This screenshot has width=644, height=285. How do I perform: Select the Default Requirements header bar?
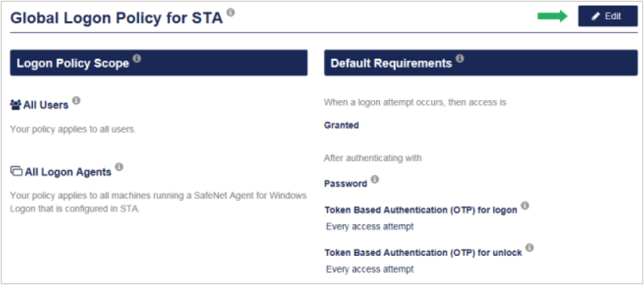480,63
